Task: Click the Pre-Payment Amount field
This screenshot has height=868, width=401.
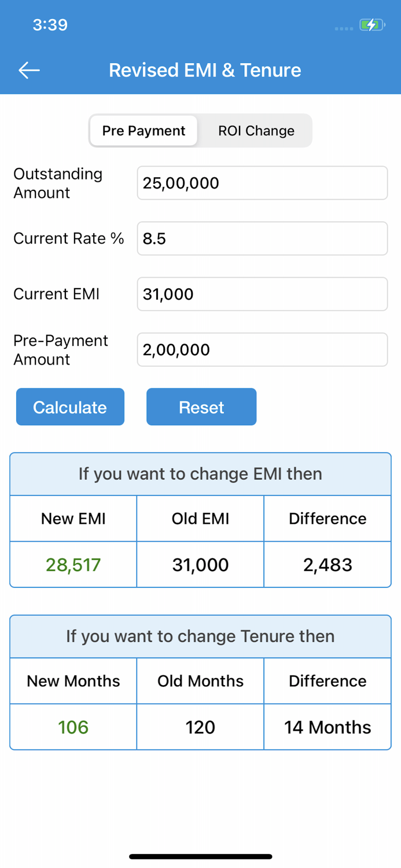Action: click(262, 350)
